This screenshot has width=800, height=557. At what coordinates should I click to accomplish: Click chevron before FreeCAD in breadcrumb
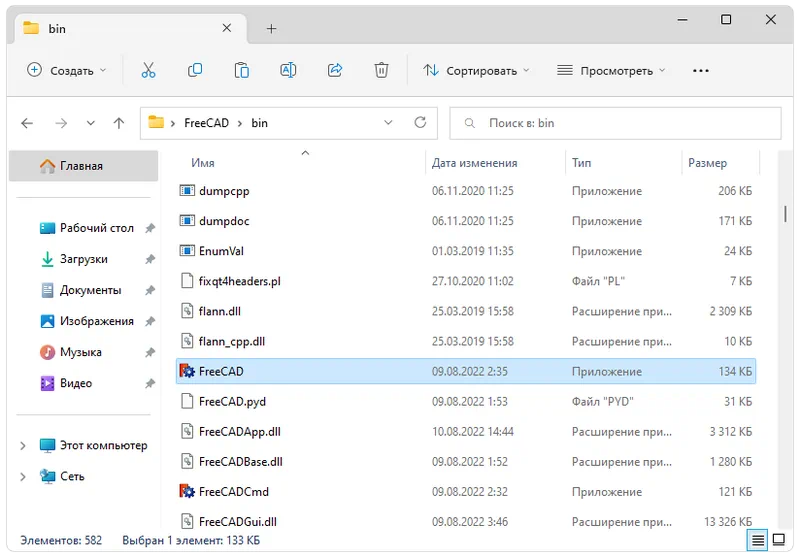[x=173, y=123]
